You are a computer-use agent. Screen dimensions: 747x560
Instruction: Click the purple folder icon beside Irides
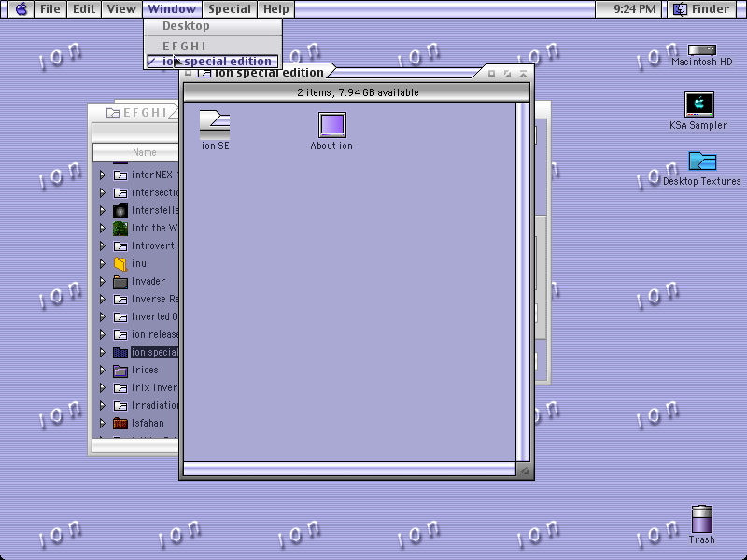point(120,371)
